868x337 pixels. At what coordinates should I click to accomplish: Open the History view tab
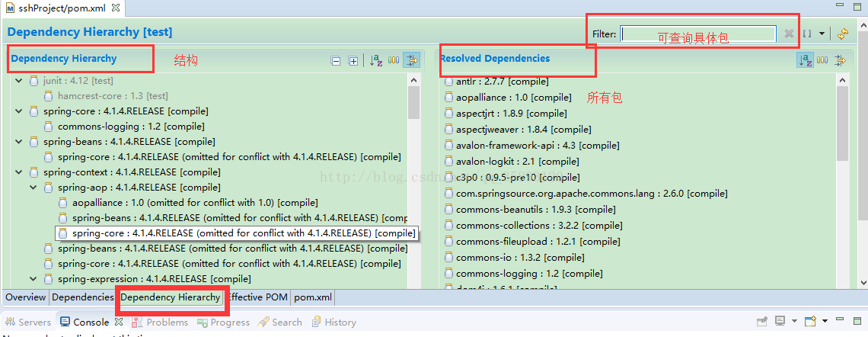tap(333, 322)
